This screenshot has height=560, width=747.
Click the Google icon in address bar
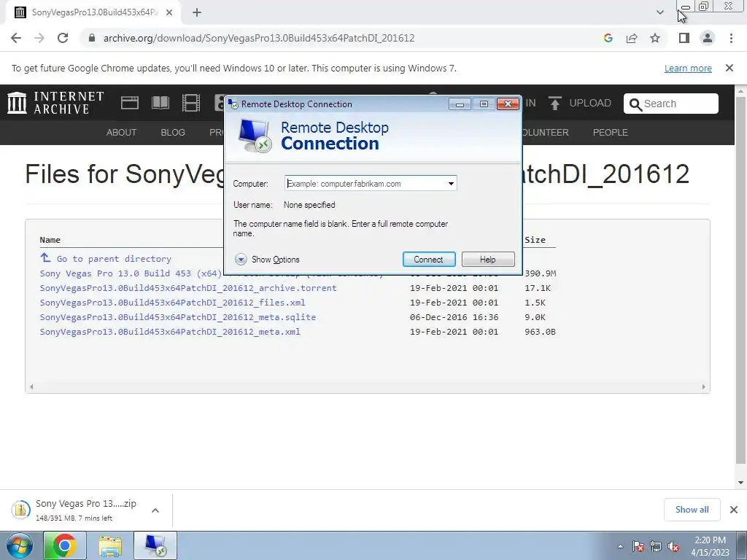608,38
